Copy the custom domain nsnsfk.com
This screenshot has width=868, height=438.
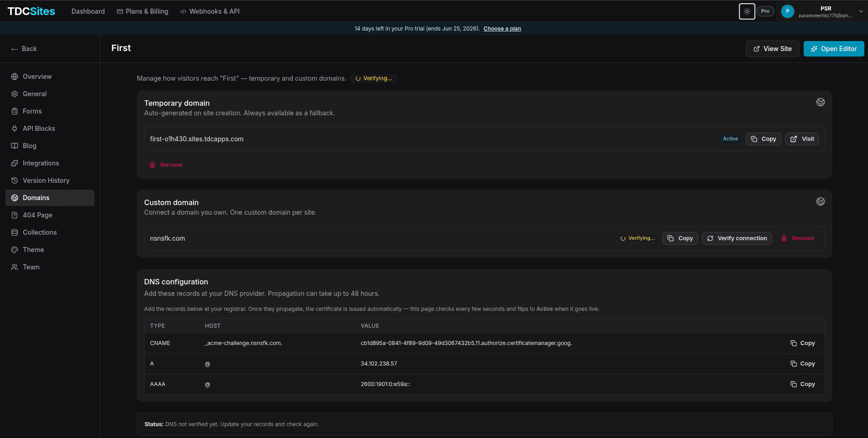coord(680,238)
